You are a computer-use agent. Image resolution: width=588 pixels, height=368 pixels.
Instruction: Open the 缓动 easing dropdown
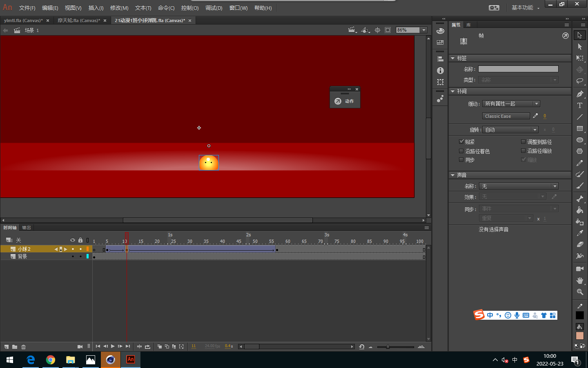pyautogui.click(x=511, y=104)
